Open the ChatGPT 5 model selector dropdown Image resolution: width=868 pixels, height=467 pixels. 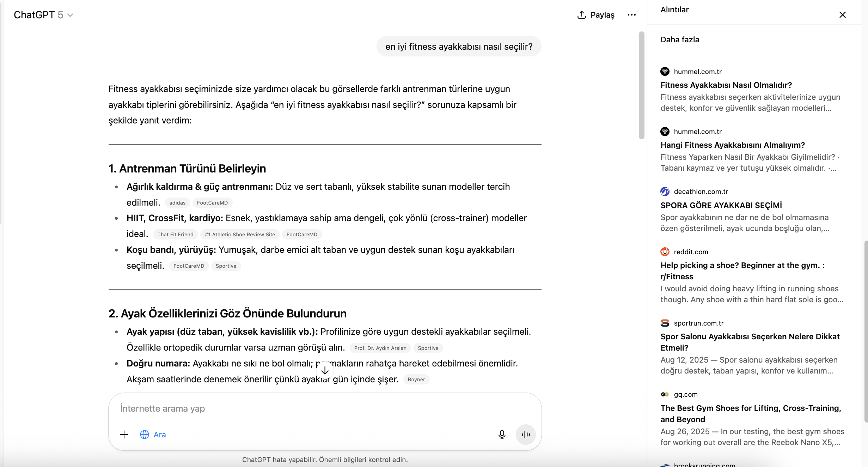click(43, 15)
